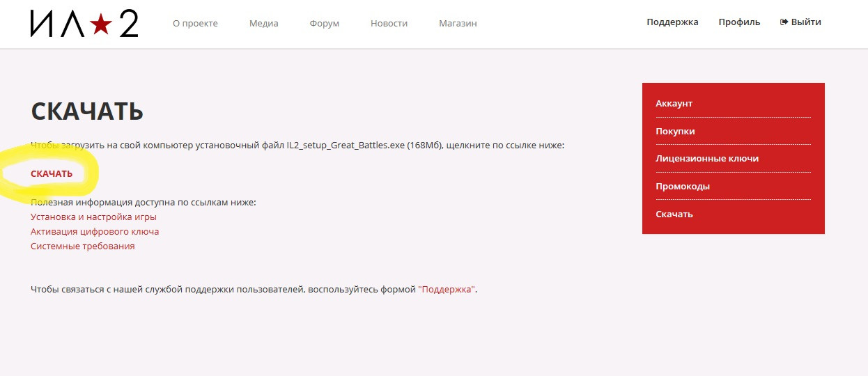Screen dimensions: 868x376
Task: Open the Медиа menu item
Action: pos(263,23)
